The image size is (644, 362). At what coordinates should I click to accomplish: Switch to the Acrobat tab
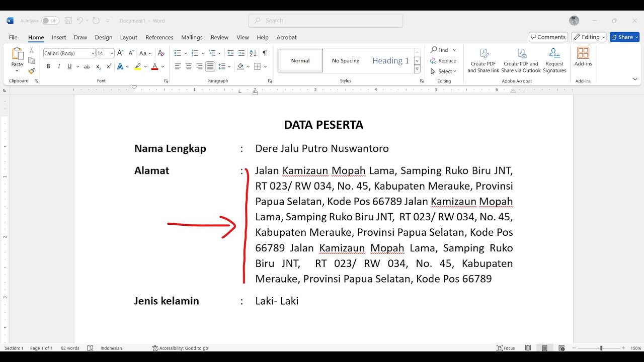pos(287,37)
